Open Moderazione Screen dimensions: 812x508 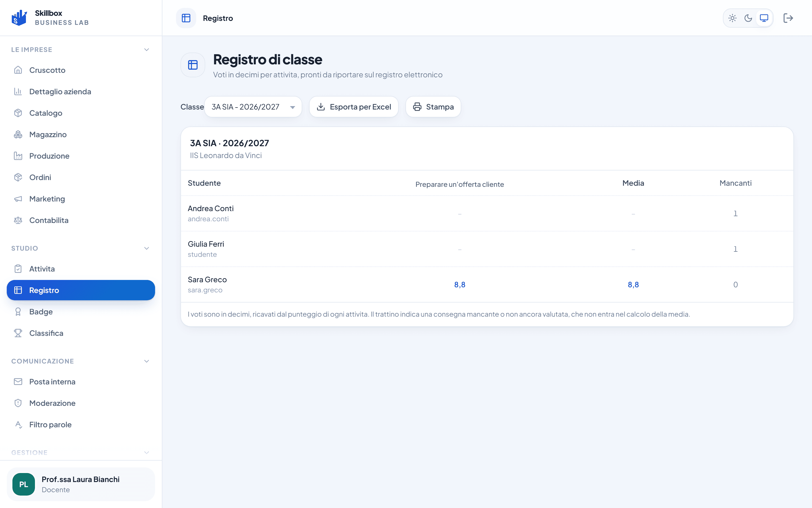(81, 403)
